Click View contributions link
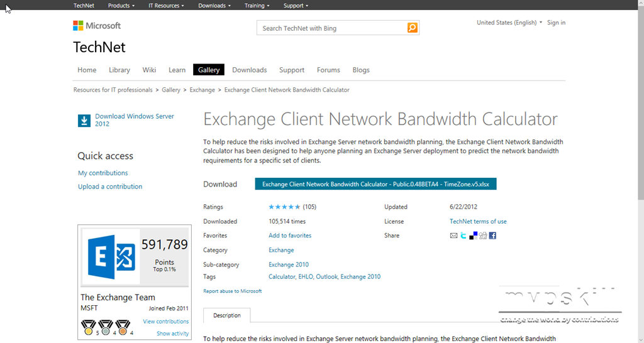 click(x=166, y=321)
